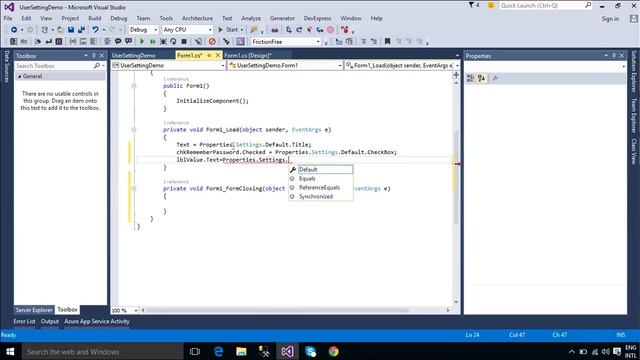The width and height of the screenshot is (640, 360).
Task: Click the Navigate Backward toolbar arrow
Action: click(x=14, y=30)
